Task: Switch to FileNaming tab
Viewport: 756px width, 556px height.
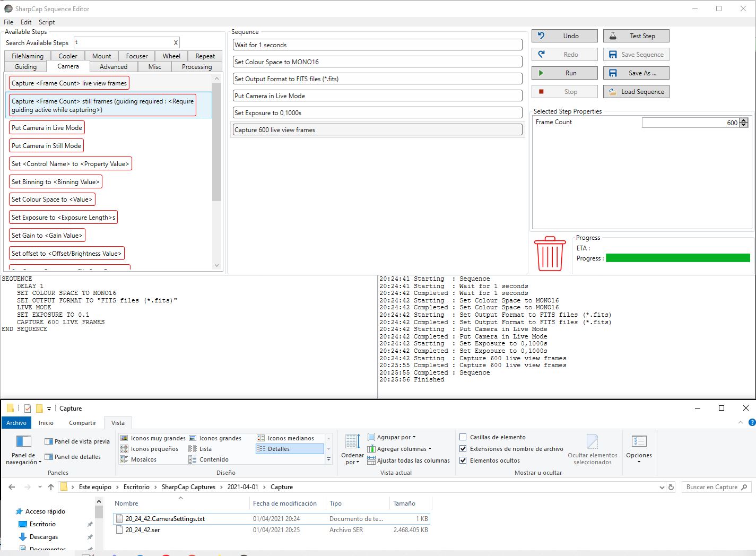Action: coord(28,56)
